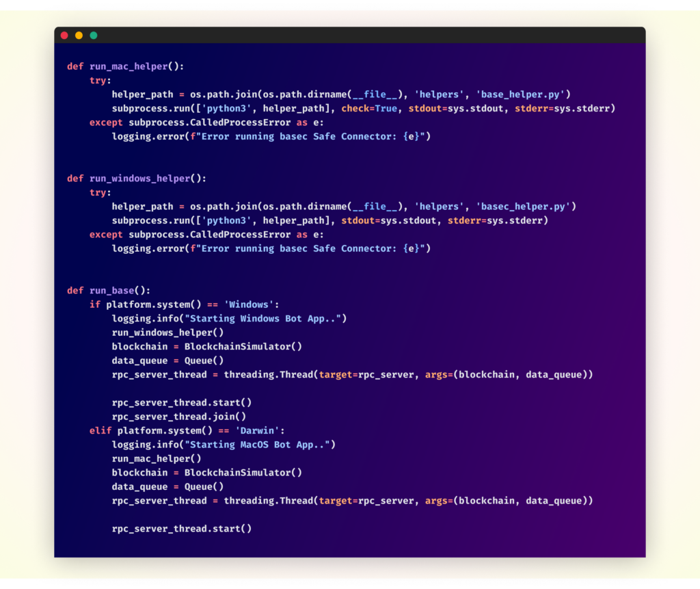The image size is (700, 589).
Task: Click the 'rpc_server_thread.join()' line
Action: (x=179, y=417)
